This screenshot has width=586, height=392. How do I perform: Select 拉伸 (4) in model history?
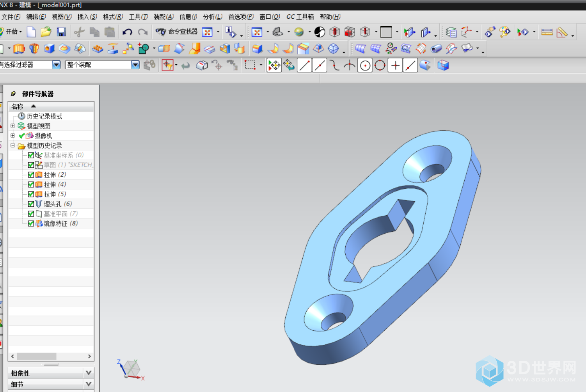[x=55, y=184]
